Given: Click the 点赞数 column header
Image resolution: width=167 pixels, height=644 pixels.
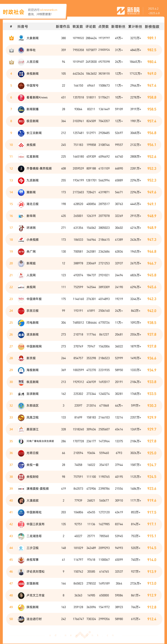Looking at the screenshot, I should (x=104, y=26).
